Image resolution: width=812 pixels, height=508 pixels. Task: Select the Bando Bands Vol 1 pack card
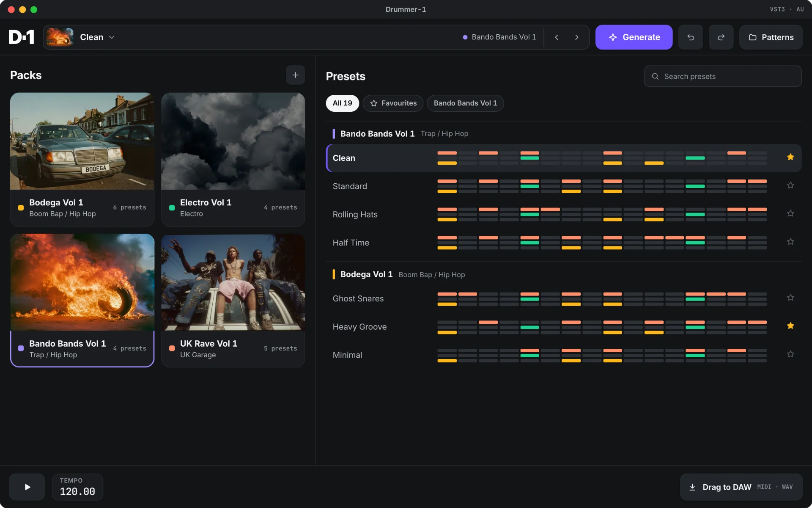82,301
